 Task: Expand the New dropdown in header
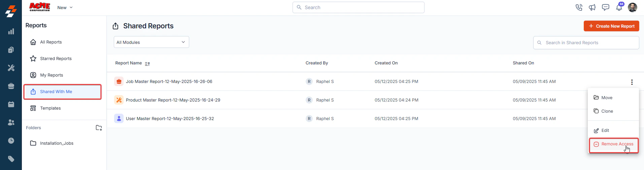click(x=65, y=7)
